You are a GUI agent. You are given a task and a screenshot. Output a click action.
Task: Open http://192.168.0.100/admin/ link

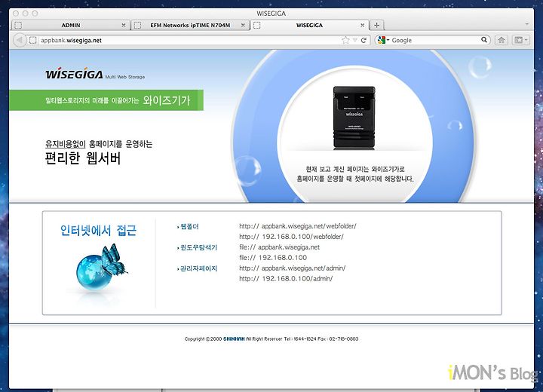point(286,279)
